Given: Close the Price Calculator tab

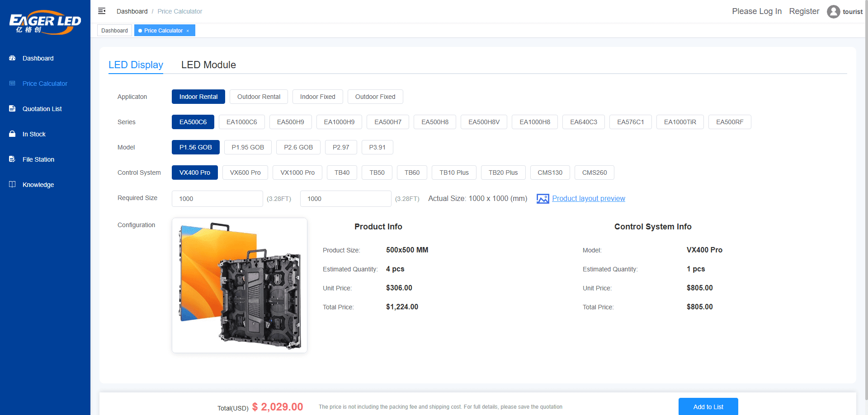Looking at the screenshot, I should (x=188, y=31).
